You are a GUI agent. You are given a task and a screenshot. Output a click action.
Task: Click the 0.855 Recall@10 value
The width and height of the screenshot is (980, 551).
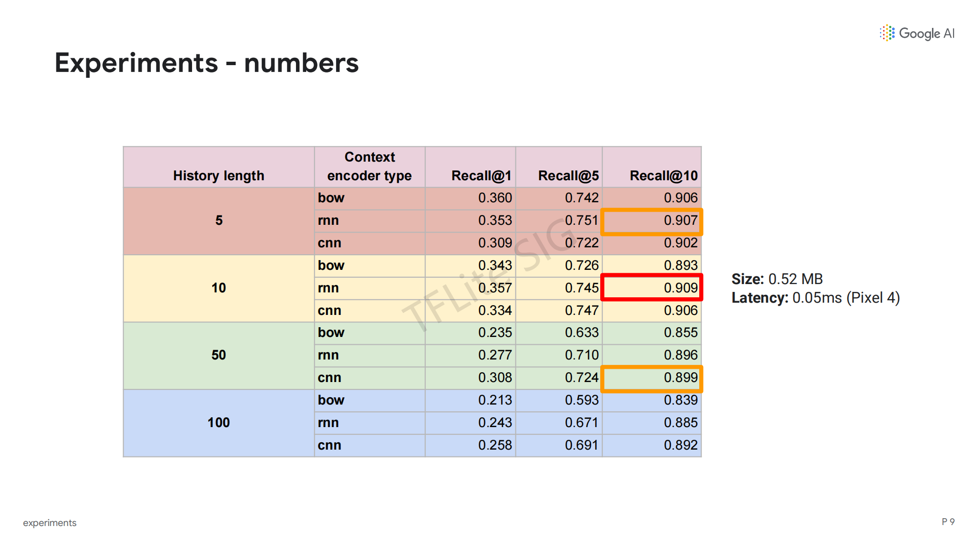click(681, 333)
